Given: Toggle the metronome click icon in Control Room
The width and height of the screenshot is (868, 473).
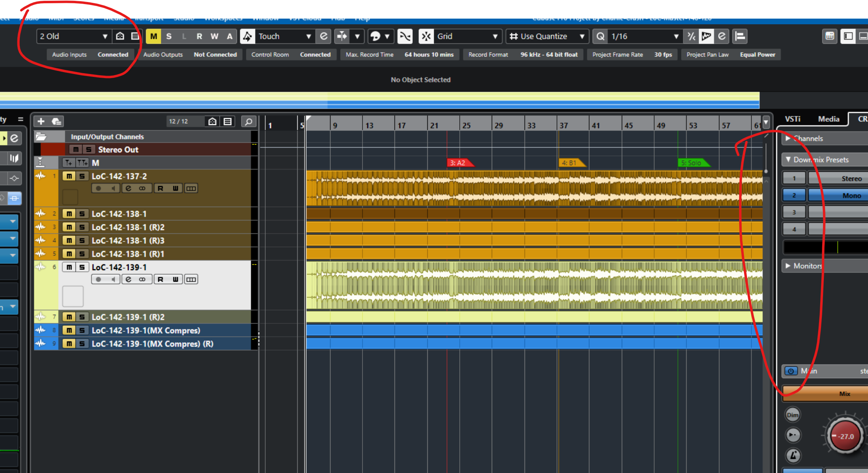Looking at the screenshot, I should [x=793, y=456].
